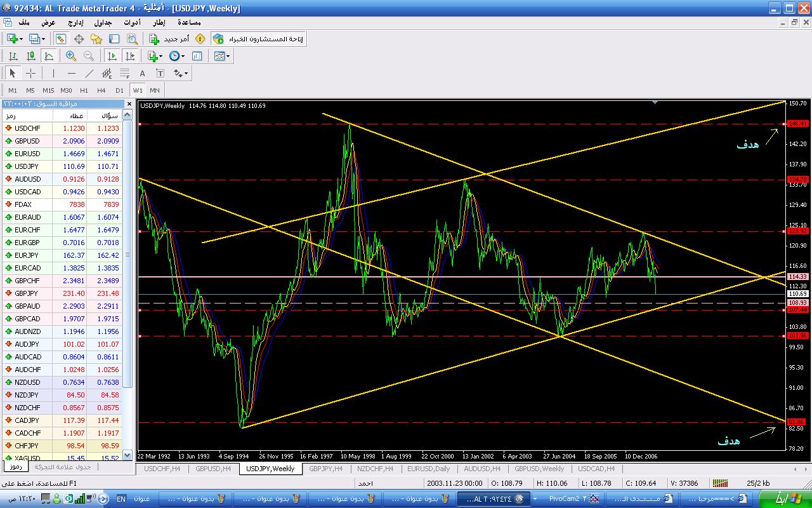The width and height of the screenshot is (812, 508).
Task: Expand the chart templates dropdown
Action: [x=228, y=57]
